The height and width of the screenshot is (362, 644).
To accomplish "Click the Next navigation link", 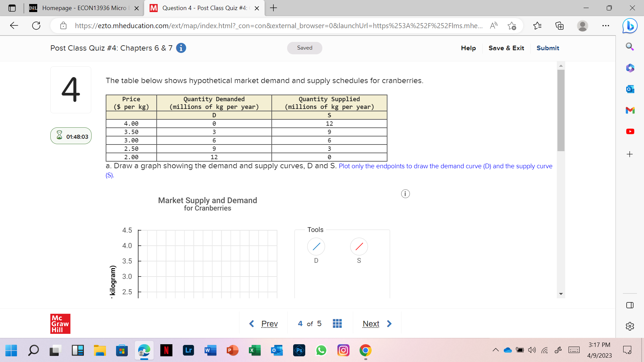I will tap(371, 323).
